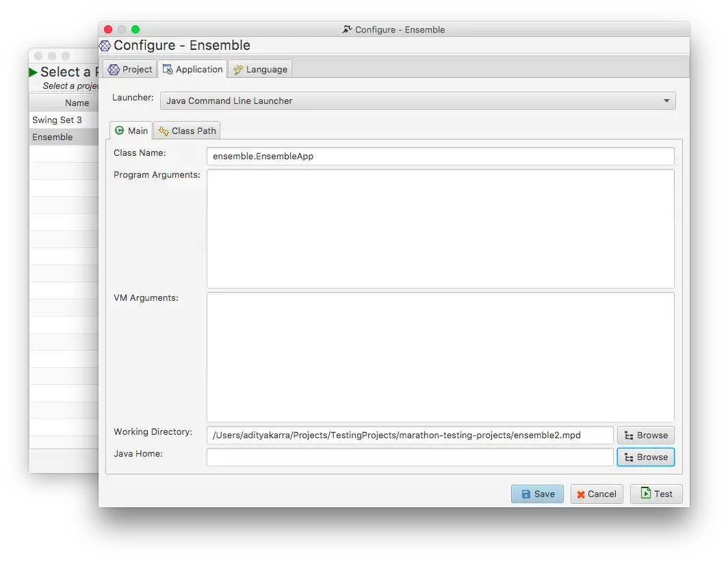Focus the Program Arguments text area

(440, 229)
